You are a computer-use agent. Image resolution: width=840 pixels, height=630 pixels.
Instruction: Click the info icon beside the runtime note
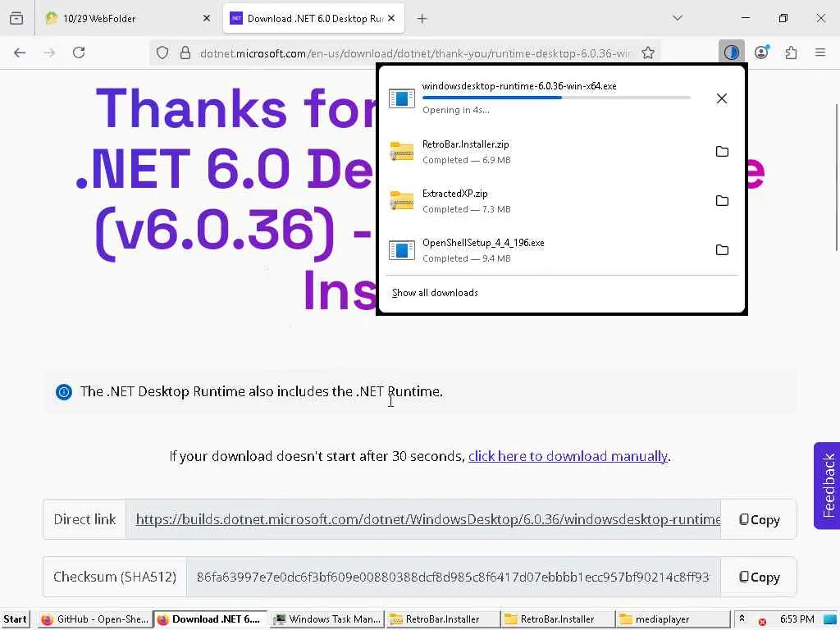(x=64, y=391)
